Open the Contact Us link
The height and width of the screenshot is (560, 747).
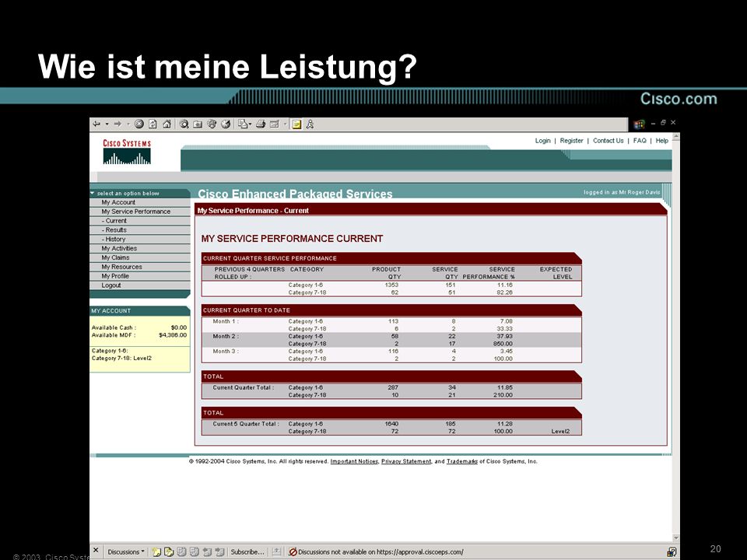pos(608,141)
